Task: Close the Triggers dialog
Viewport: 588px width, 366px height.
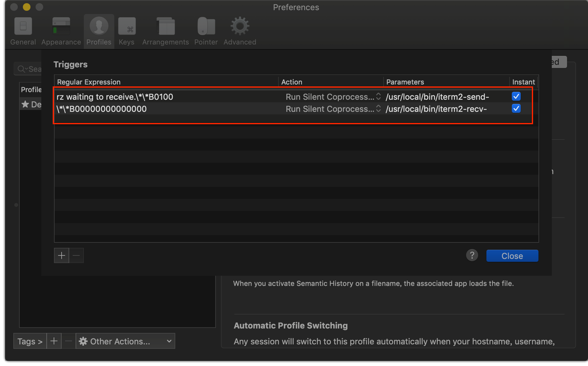Action: click(512, 256)
